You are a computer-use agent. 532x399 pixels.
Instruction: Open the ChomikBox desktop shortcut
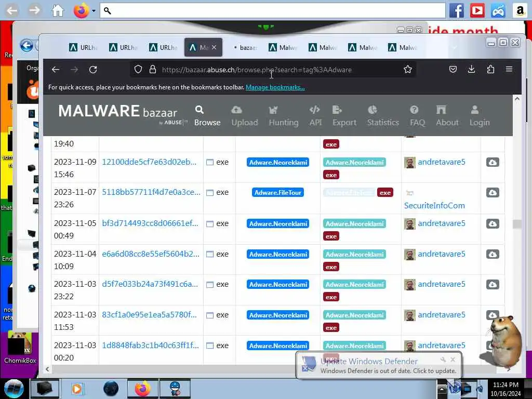point(20,348)
